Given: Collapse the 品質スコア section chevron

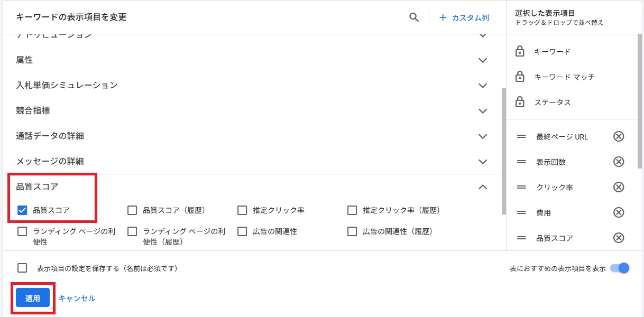Looking at the screenshot, I should pyautogui.click(x=482, y=187).
